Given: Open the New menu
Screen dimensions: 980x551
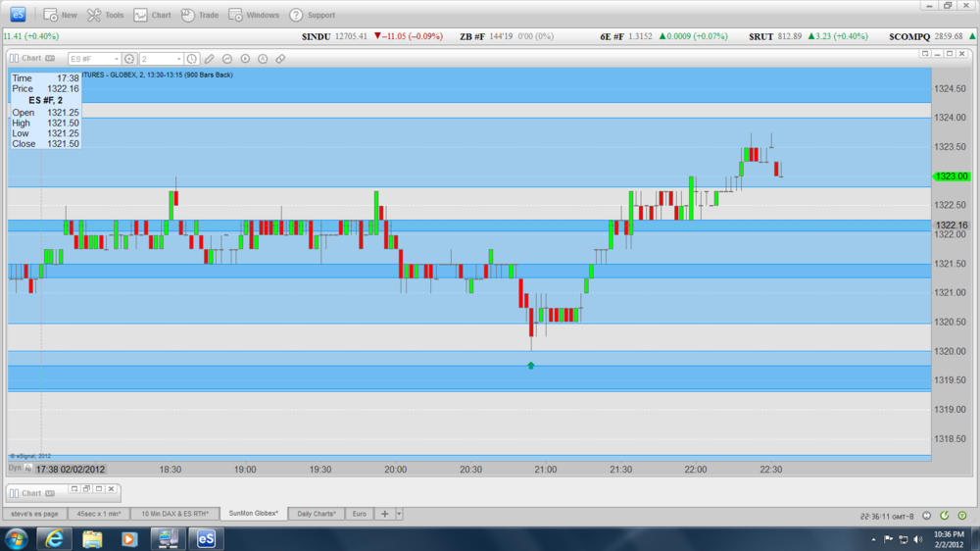Looking at the screenshot, I should tap(61, 15).
